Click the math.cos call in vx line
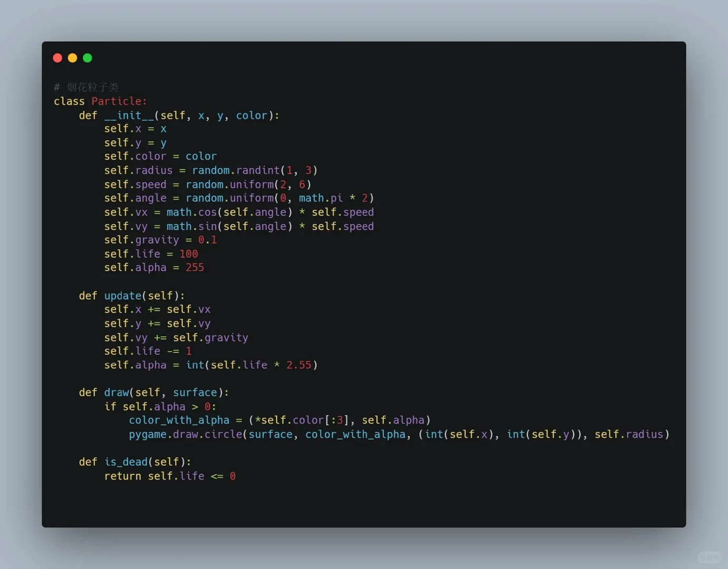 (191, 212)
